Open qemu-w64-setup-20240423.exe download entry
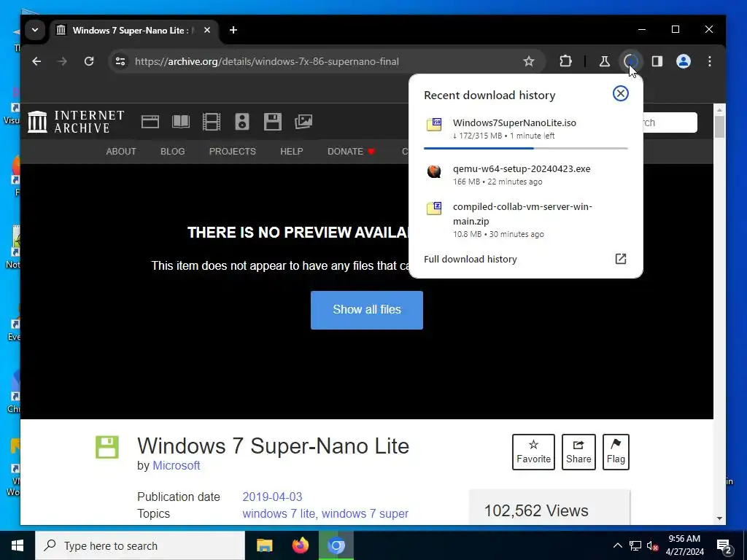 [525, 174]
